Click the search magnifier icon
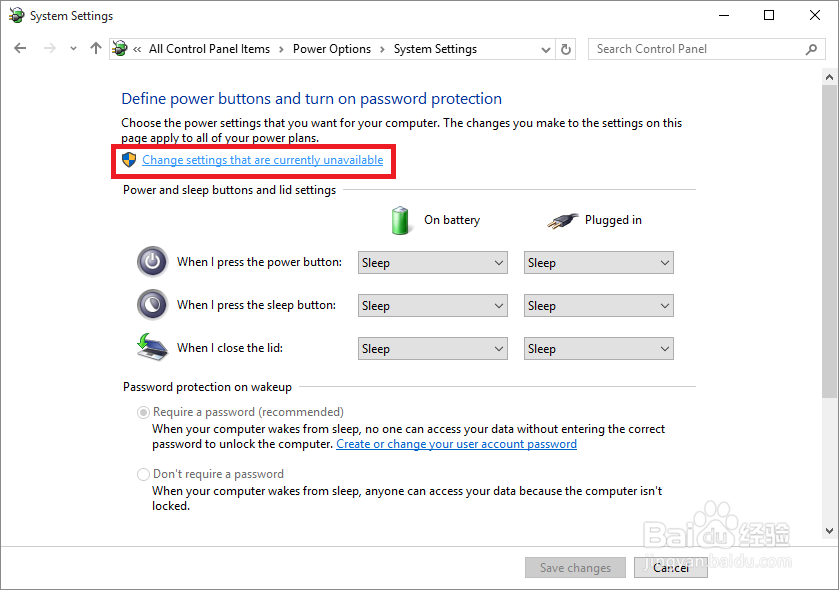Viewport: 839px width, 590px height. (811, 49)
